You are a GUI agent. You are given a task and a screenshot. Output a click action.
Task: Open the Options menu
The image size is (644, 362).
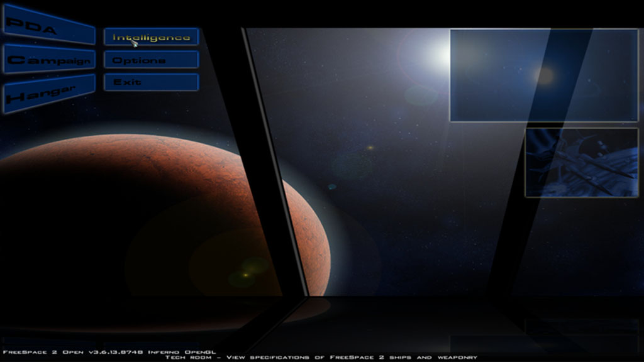[151, 60]
